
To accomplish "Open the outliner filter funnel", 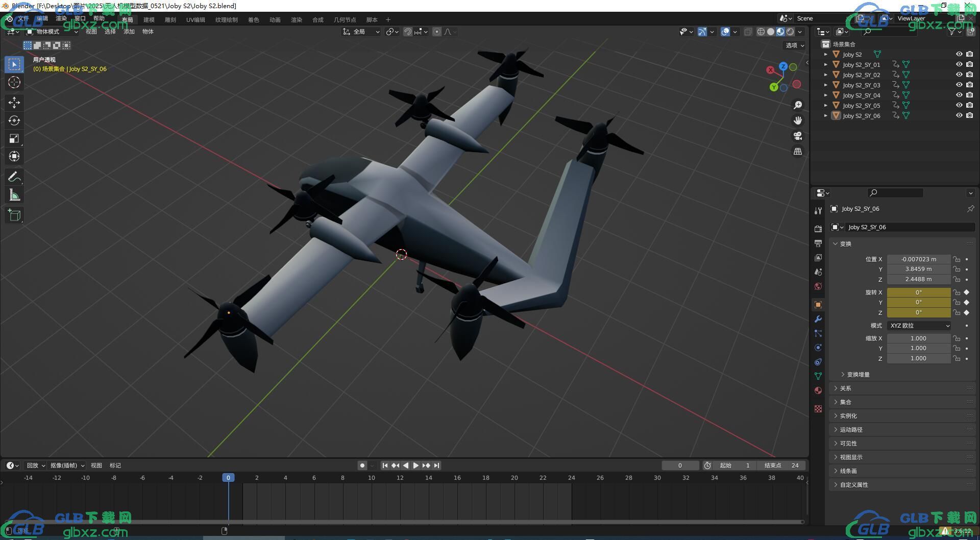I will pyautogui.click(x=952, y=32).
